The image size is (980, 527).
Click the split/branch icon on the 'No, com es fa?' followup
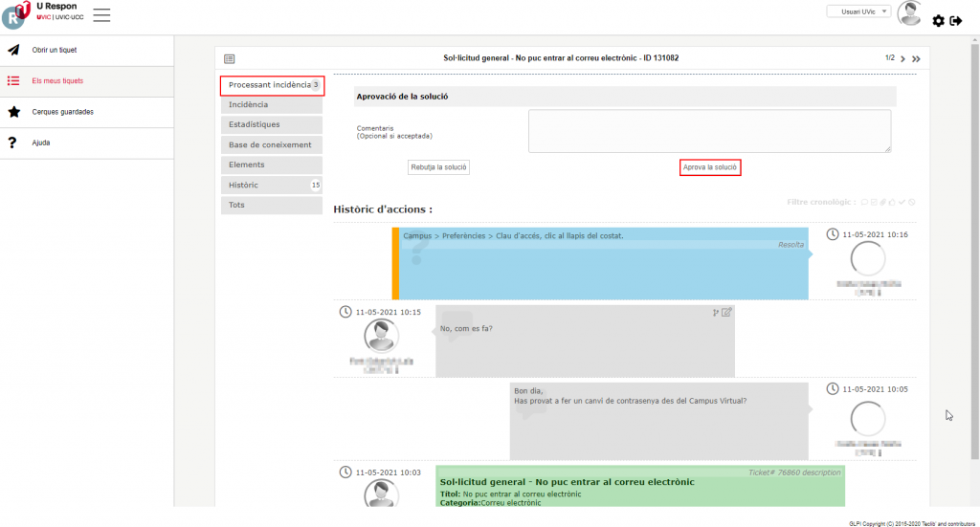[x=716, y=312]
